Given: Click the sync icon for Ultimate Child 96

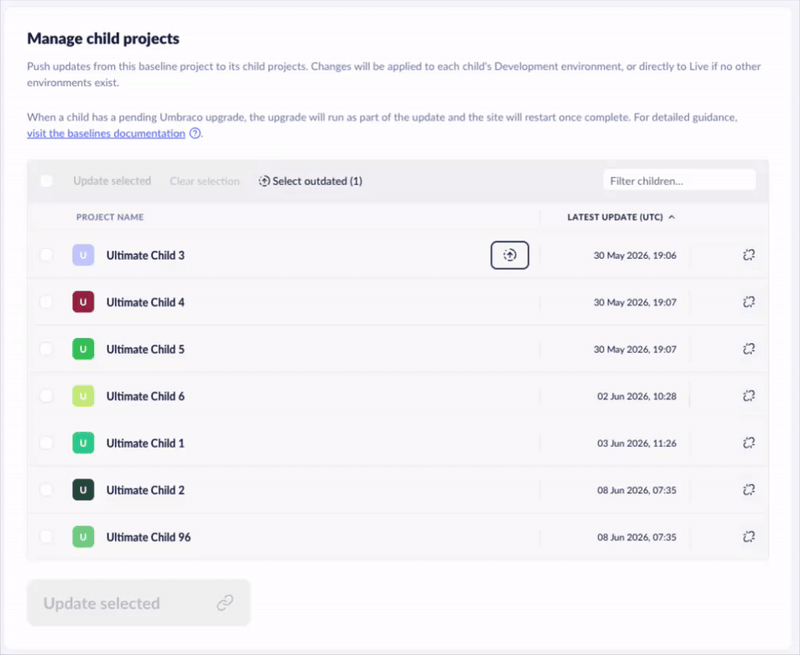Looking at the screenshot, I should [x=748, y=537].
